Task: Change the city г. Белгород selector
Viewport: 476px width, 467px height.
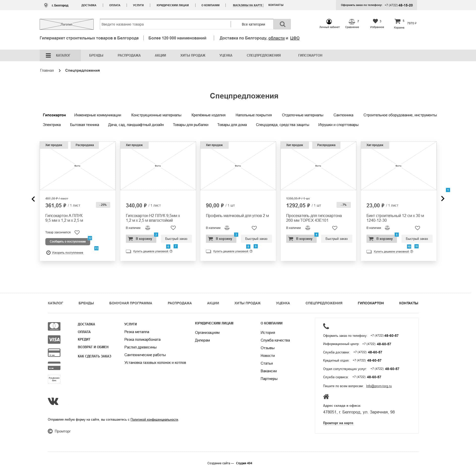Action: coord(60,5)
